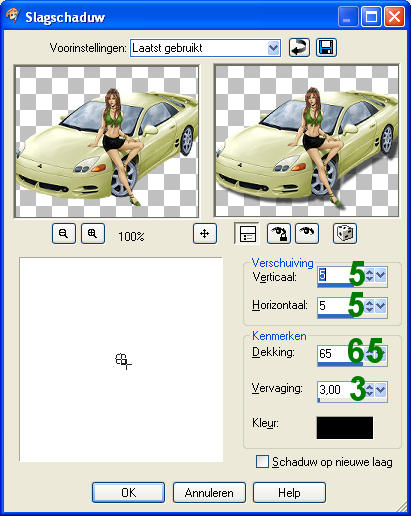Click the navigate move-arrows icon

click(x=205, y=233)
